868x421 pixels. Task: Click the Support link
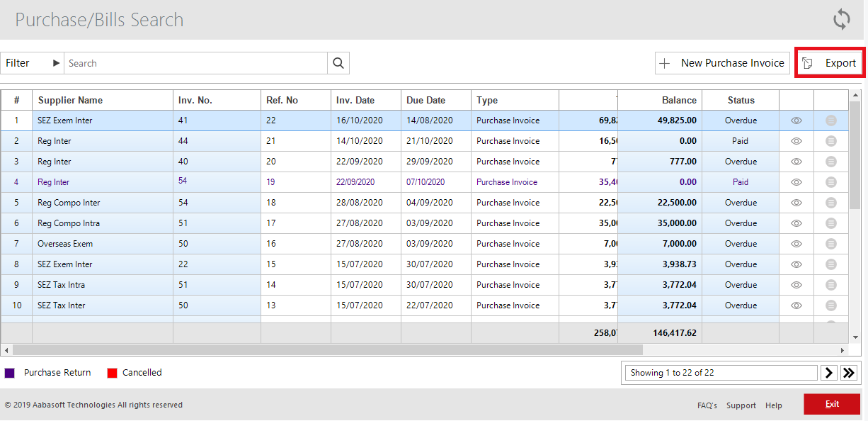(741, 405)
